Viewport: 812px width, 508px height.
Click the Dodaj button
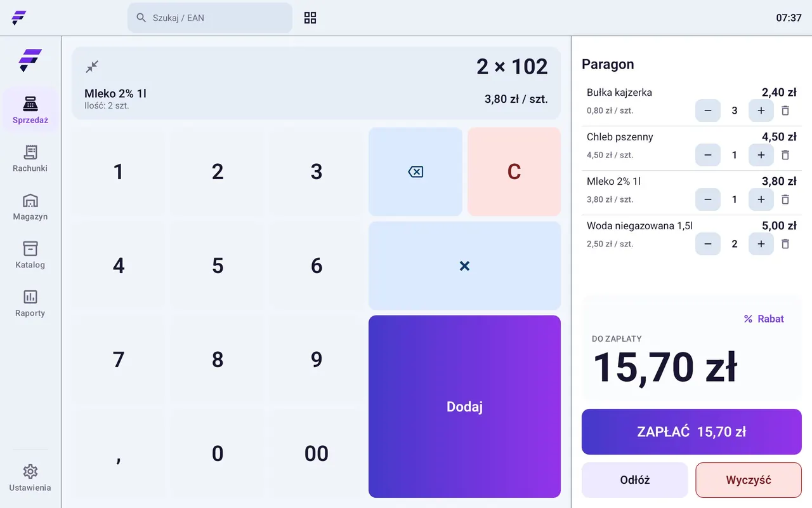464,406
